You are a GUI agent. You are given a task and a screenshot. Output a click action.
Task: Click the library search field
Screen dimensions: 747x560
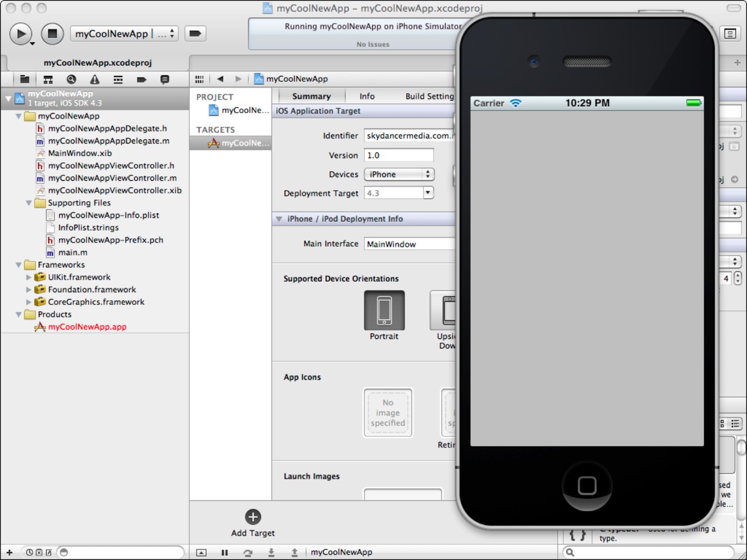point(648,552)
